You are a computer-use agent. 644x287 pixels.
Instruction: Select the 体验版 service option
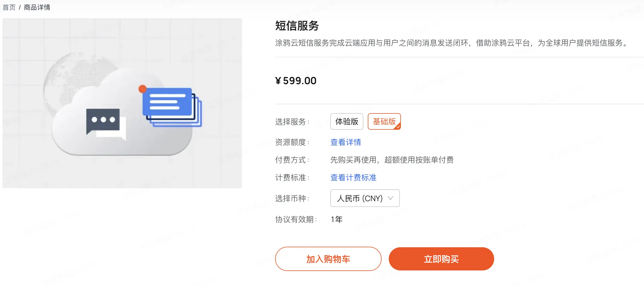coord(347,121)
